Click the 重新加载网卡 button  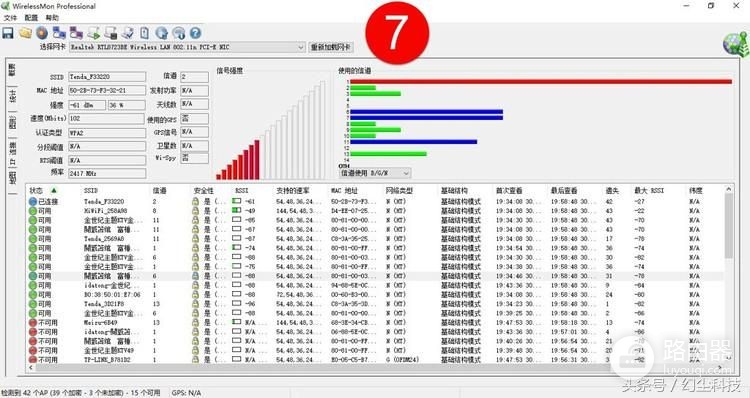click(x=331, y=47)
